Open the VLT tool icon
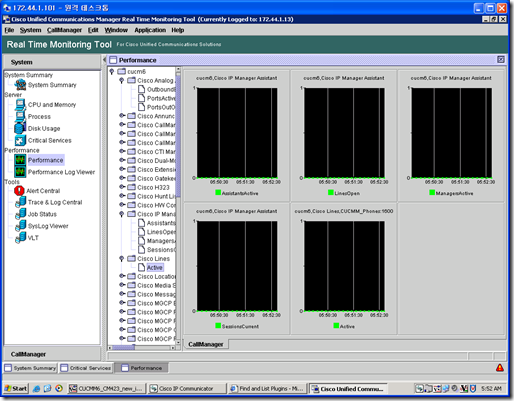This screenshot has height=401, width=514. point(21,238)
